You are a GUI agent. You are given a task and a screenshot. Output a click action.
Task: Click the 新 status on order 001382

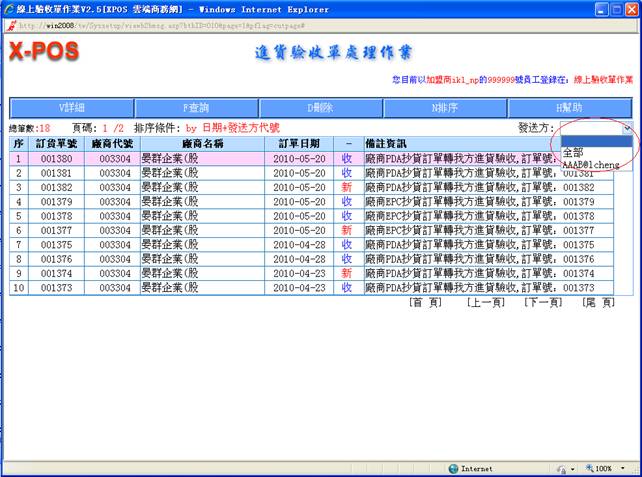pyautogui.click(x=347, y=187)
